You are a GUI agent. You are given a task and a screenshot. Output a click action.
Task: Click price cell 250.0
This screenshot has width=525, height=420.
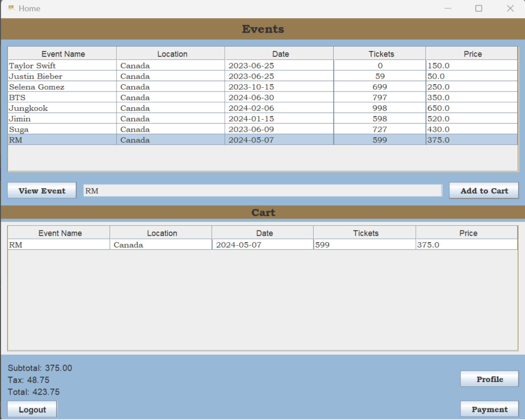(x=472, y=86)
